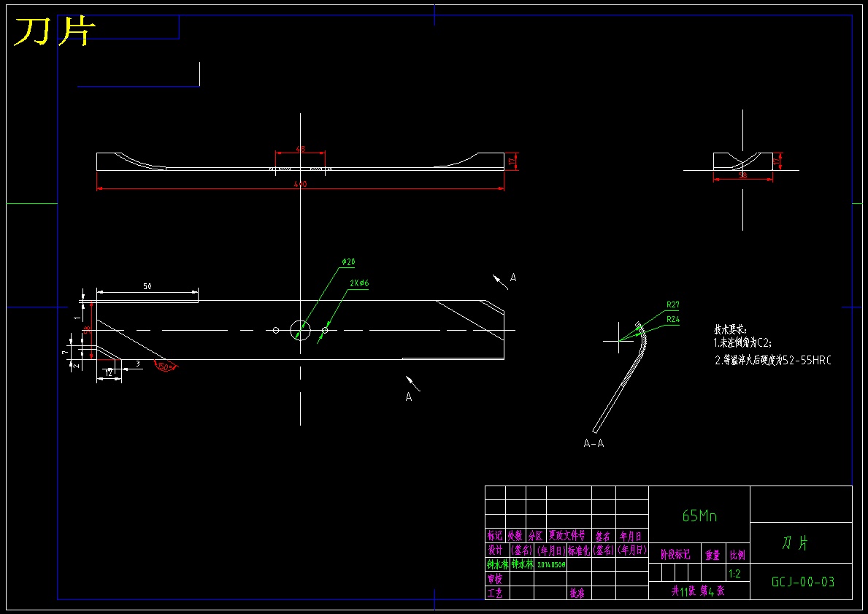Click the 分区 header cell
This screenshot has width=868, height=614.
[536, 536]
